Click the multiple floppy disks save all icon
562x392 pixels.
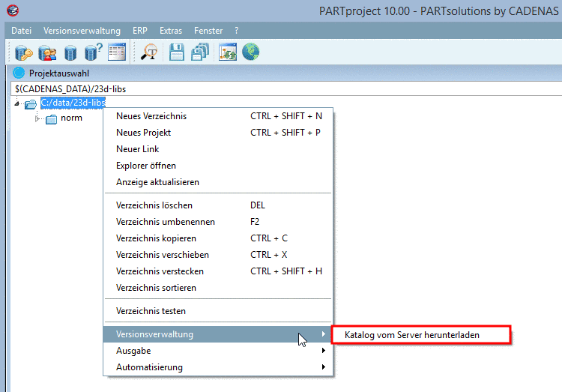pos(200,52)
